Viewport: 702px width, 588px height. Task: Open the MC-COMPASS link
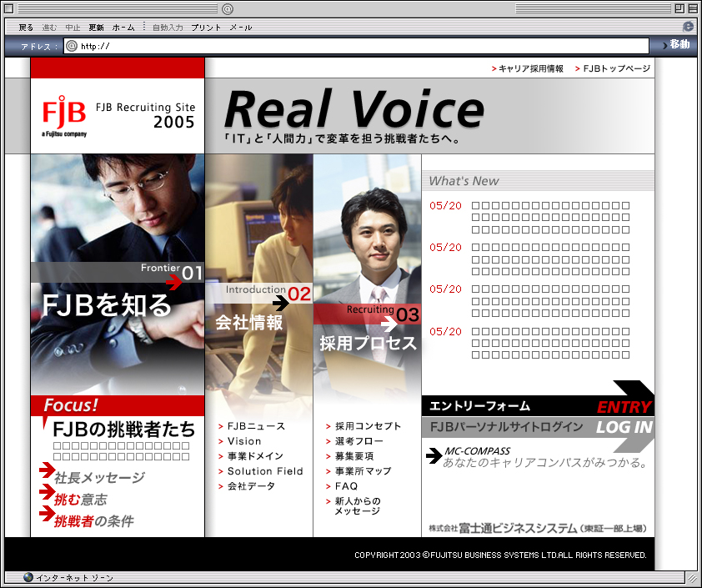pos(477,451)
